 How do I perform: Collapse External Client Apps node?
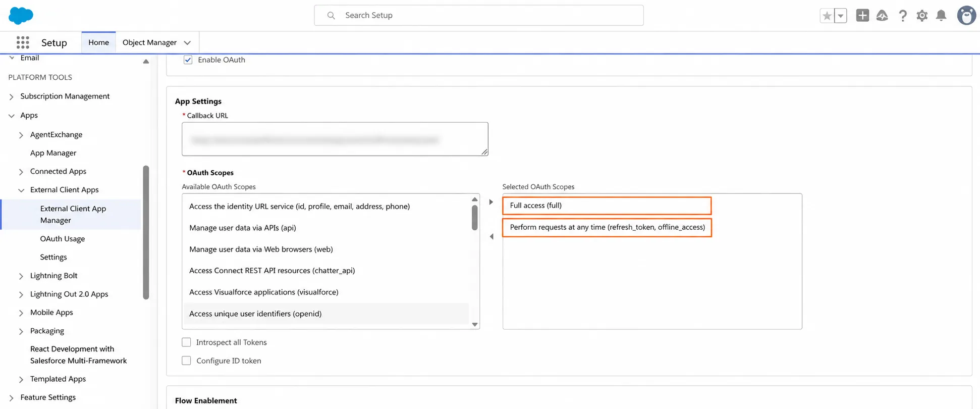click(x=21, y=190)
